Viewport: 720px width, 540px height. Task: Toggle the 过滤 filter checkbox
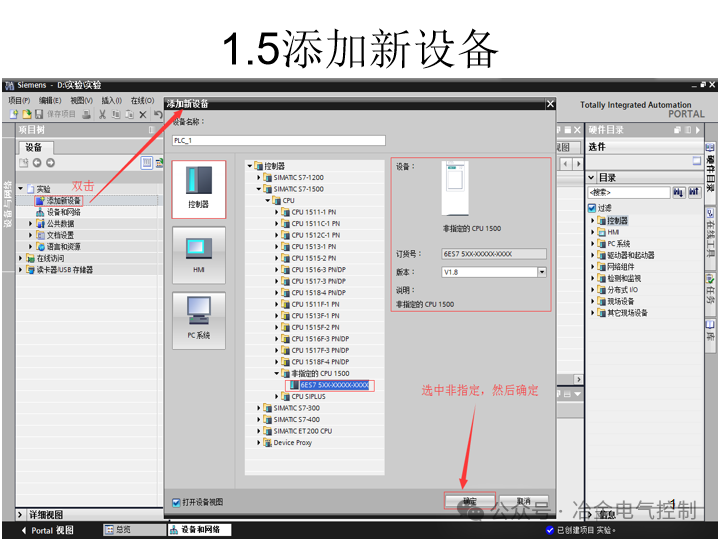pos(592,208)
